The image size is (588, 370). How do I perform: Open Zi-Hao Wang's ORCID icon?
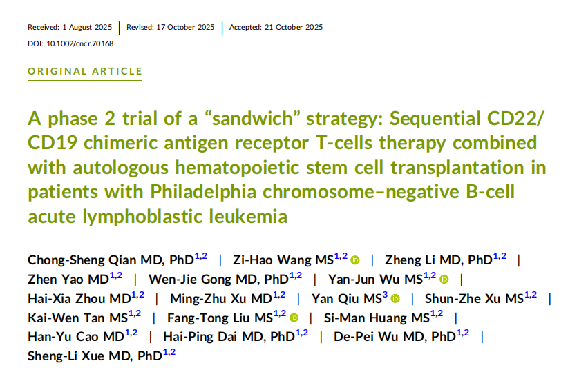[x=354, y=260]
